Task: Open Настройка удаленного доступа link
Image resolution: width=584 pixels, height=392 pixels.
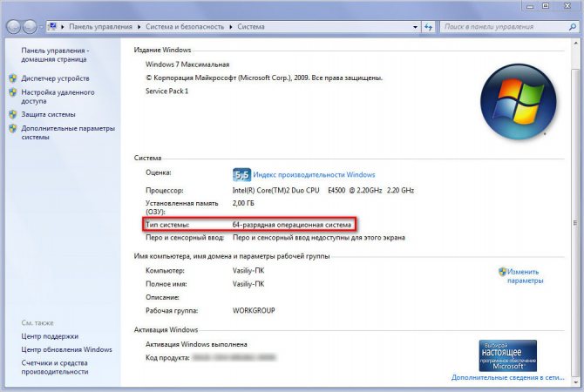Action: point(58,97)
